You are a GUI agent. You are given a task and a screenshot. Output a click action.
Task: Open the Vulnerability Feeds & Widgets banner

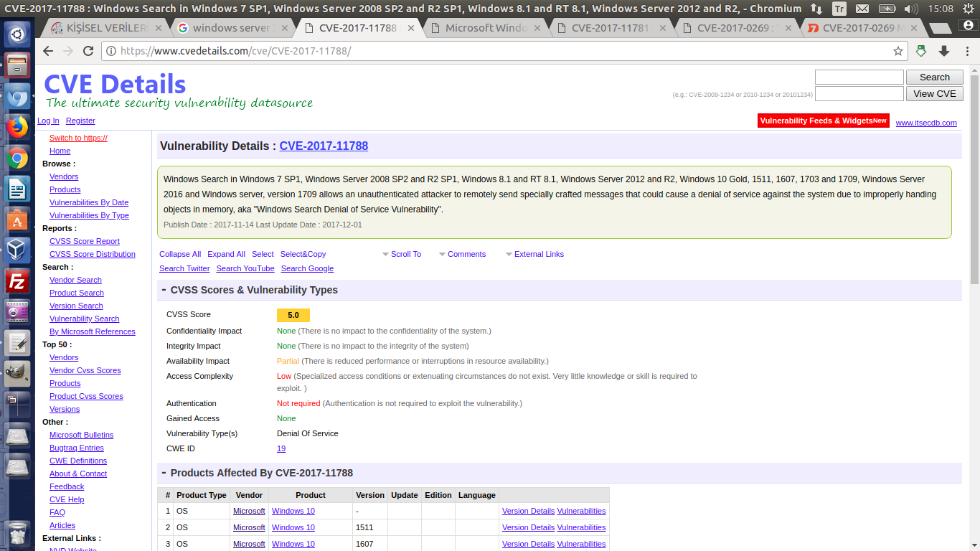pyautogui.click(x=823, y=121)
